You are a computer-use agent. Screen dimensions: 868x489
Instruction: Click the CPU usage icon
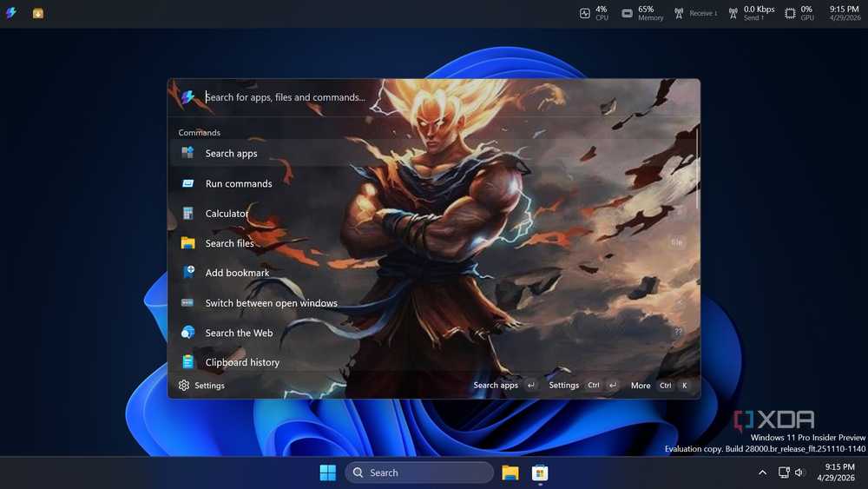tap(584, 13)
